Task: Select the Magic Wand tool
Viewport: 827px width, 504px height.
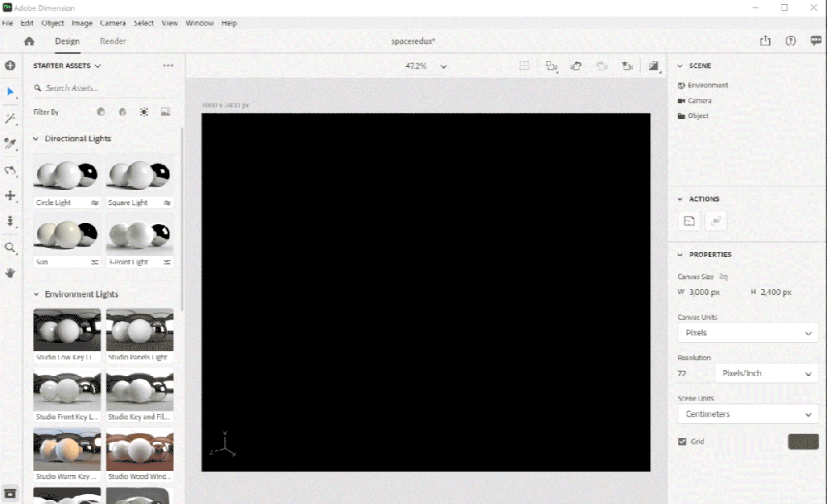Action: coord(11,119)
